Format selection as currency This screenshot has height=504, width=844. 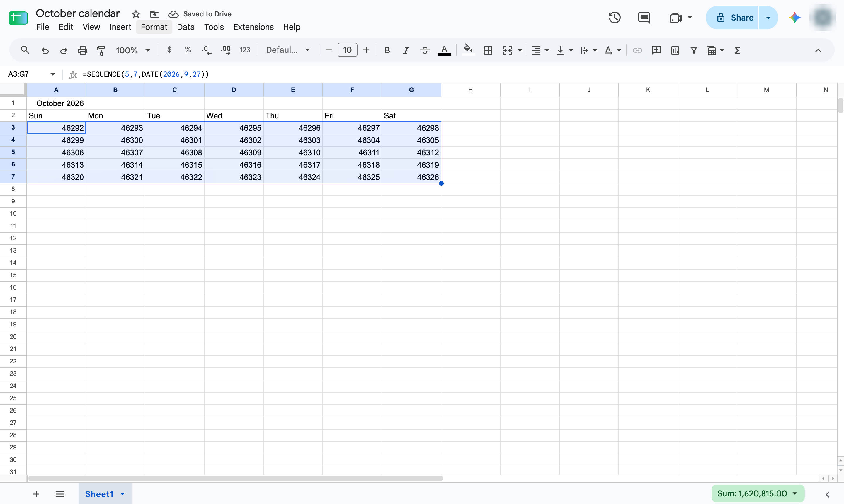click(169, 50)
